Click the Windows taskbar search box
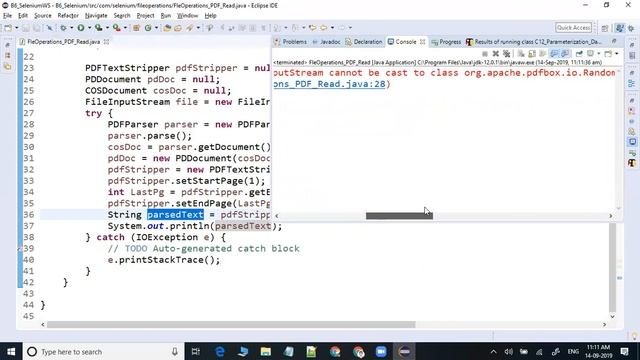 (104, 351)
